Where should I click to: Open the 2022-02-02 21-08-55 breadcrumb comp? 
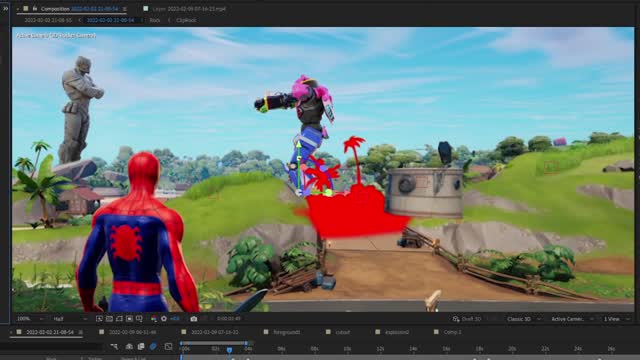(48, 20)
